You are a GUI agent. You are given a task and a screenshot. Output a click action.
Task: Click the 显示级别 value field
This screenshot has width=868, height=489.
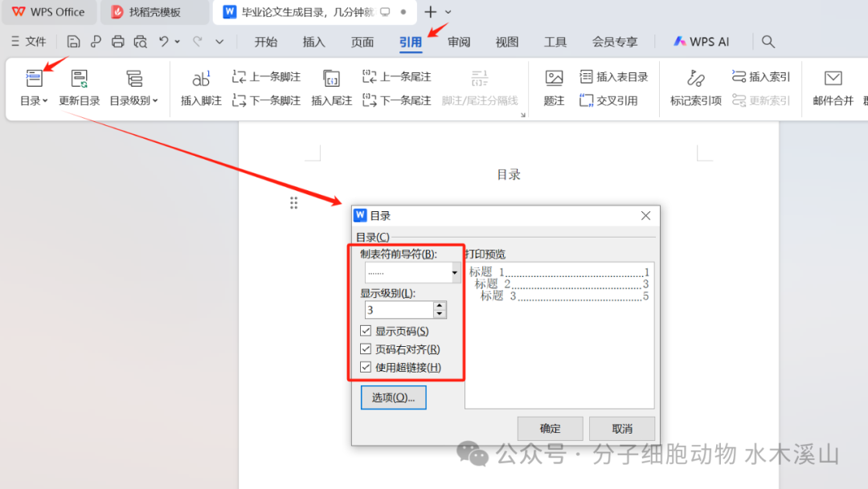coord(399,310)
